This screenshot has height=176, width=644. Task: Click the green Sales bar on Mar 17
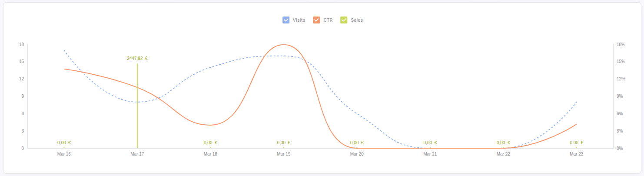[x=137, y=109]
